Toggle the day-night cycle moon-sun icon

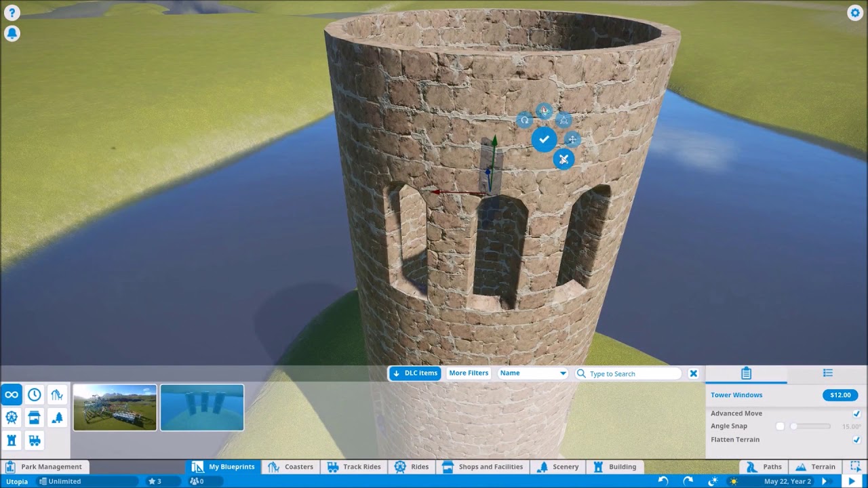pos(713,481)
